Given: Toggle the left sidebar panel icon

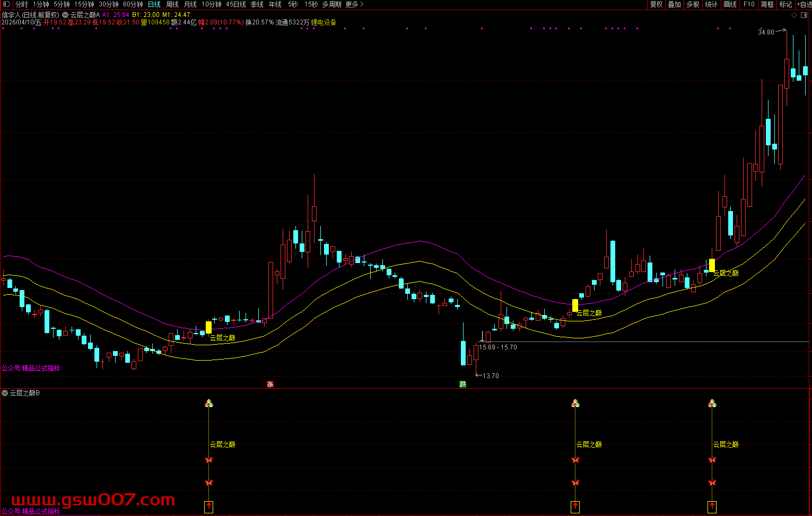Looking at the screenshot, I should (x=6, y=4).
